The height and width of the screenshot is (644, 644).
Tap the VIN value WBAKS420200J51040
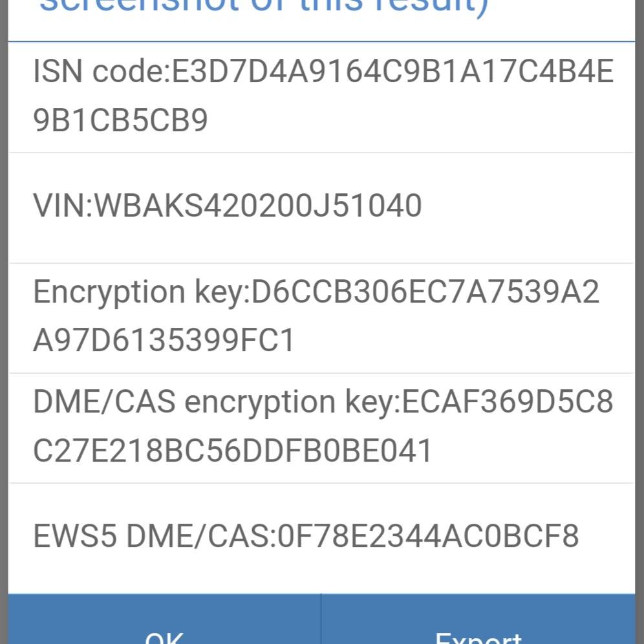pos(258,205)
